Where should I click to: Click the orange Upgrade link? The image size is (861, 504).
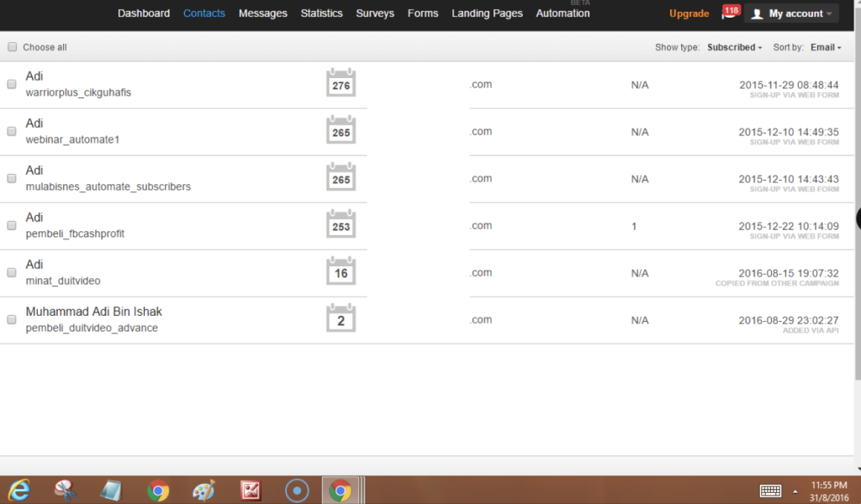pos(689,13)
